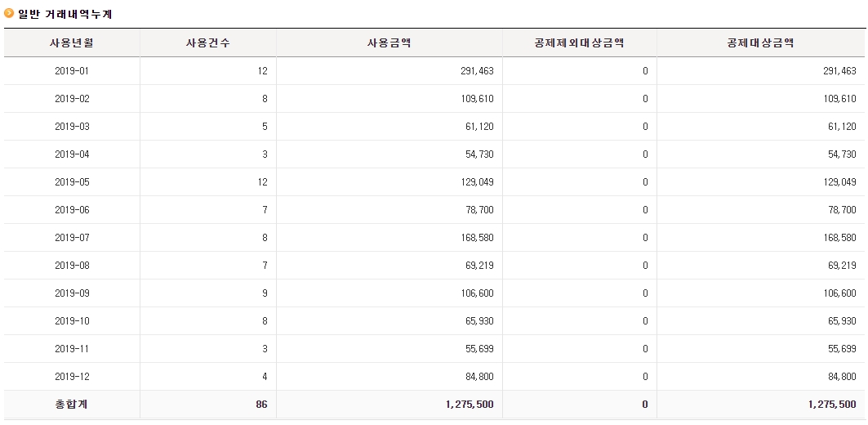
Task: Click the 2019-10 month cell
Action: coord(72,321)
